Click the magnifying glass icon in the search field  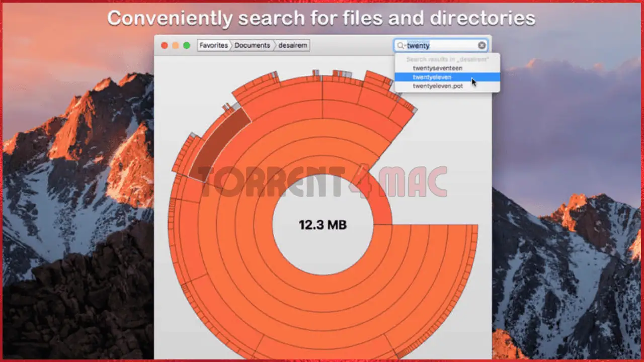pos(400,45)
